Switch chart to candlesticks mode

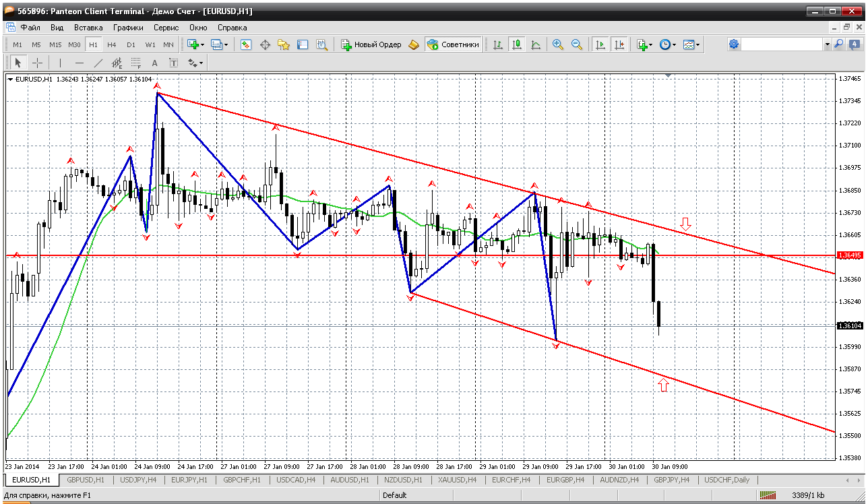coord(517,44)
